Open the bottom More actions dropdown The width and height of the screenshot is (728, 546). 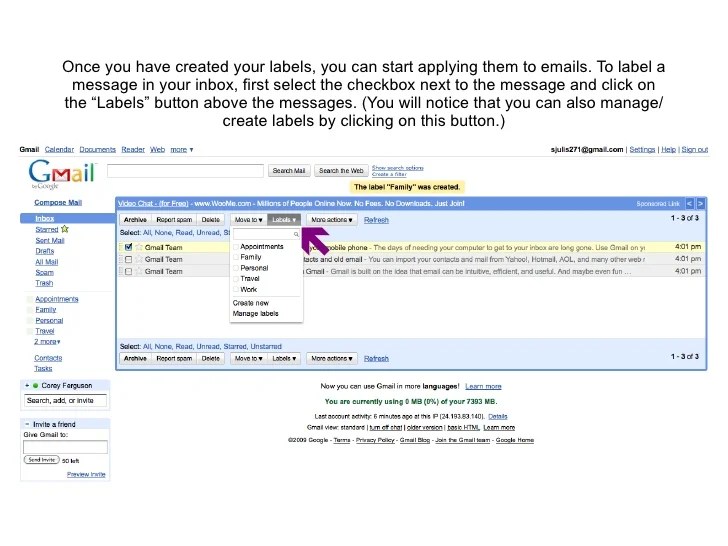332,358
